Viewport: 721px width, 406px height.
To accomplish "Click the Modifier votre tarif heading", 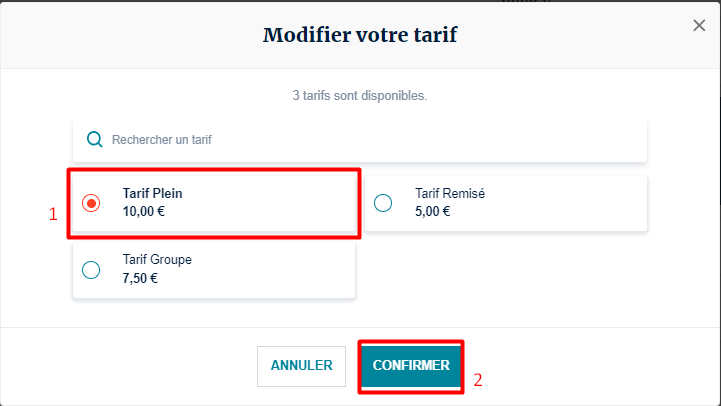I will coord(360,36).
